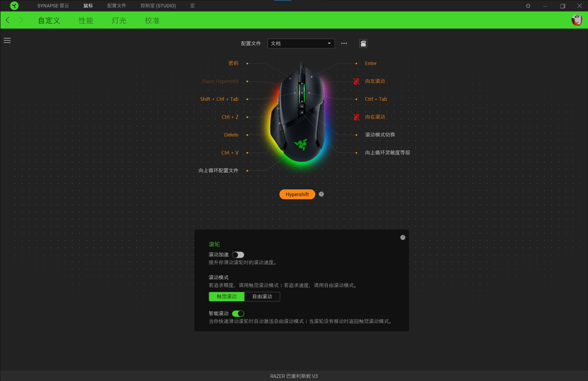Select the 校准 calibration tab
Image resolution: width=588 pixels, height=381 pixels.
click(152, 20)
